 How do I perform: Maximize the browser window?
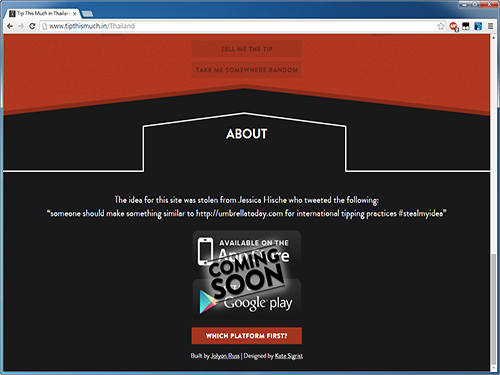tap(475, 4)
